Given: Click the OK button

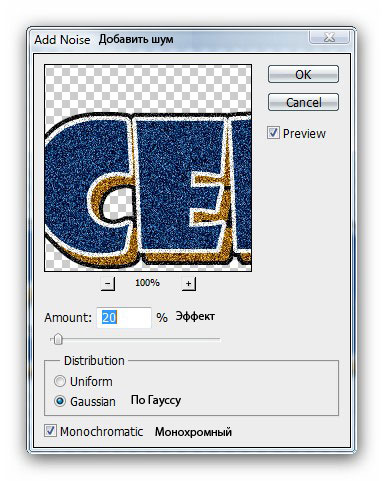Looking at the screenshot, I should [303, 74].
